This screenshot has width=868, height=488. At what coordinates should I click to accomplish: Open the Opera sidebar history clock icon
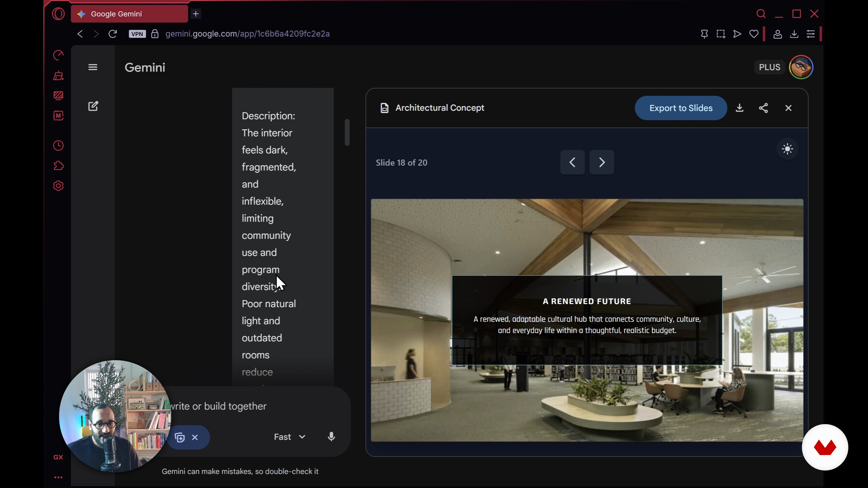(58, 146)
